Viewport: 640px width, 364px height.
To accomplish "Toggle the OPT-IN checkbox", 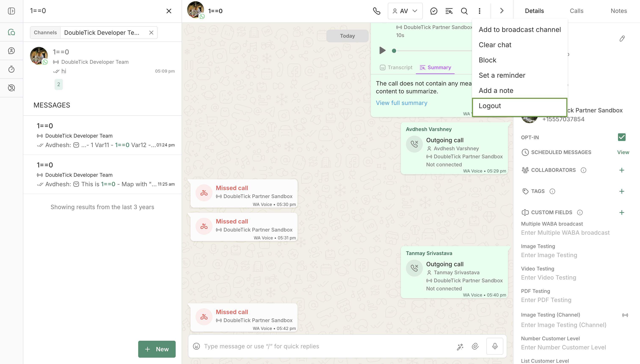I will pyautogui.click(x=622, y=137).
